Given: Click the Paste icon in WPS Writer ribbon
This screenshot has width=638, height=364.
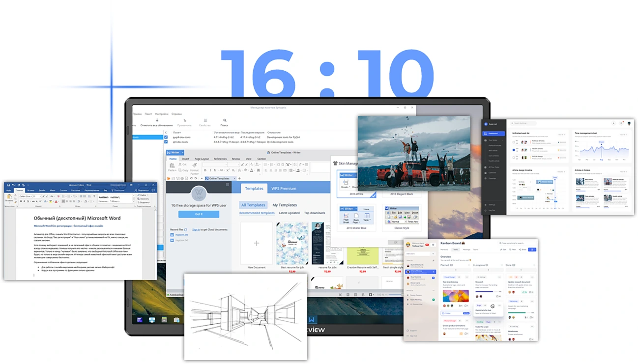Looking at the screenshot, I should (x=171, y=165).
